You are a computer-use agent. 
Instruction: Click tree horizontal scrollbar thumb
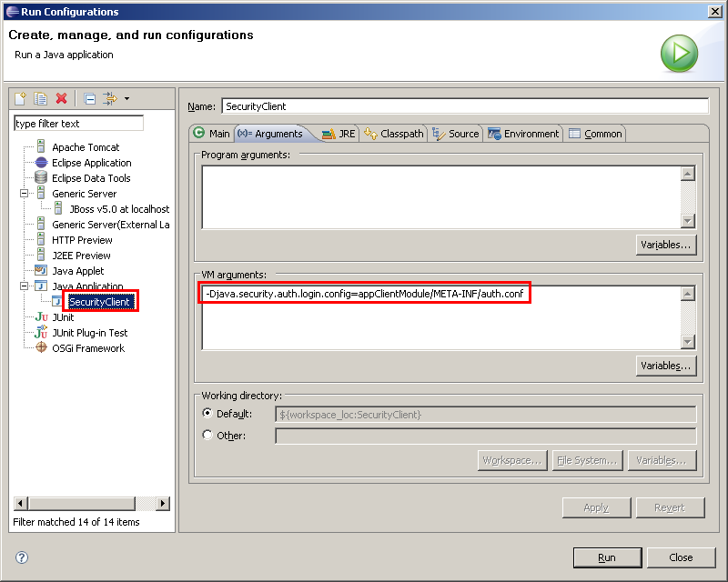(82, 503)
